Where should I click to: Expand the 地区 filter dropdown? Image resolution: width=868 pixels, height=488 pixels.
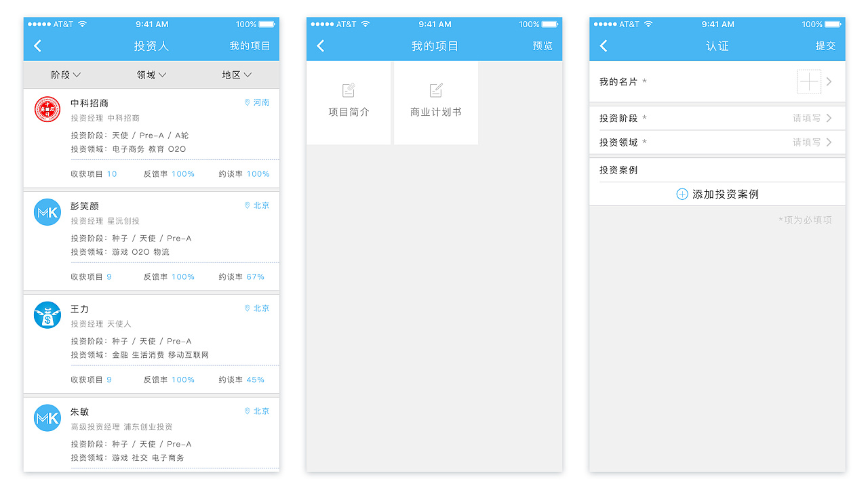click(x=237, y=75)
